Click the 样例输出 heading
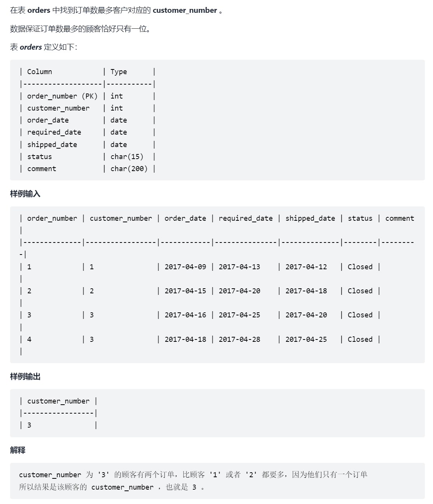433x504 pixels. click(25, 376)
